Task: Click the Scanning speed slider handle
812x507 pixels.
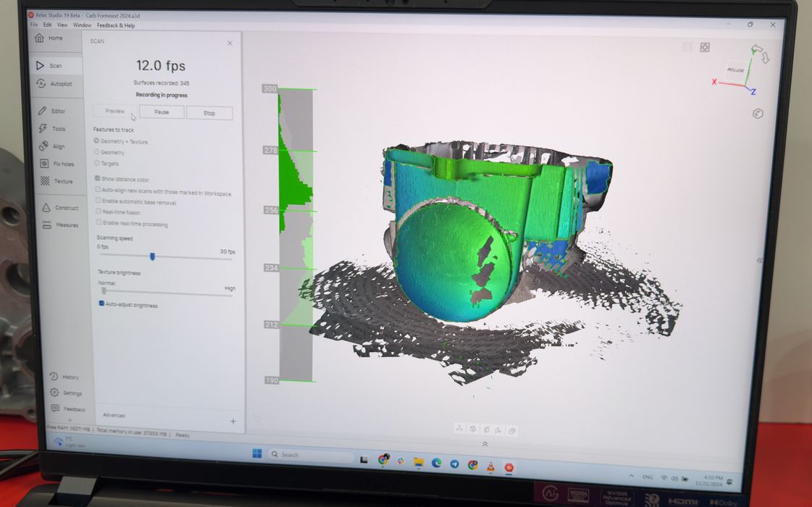Action: (152, 256)
